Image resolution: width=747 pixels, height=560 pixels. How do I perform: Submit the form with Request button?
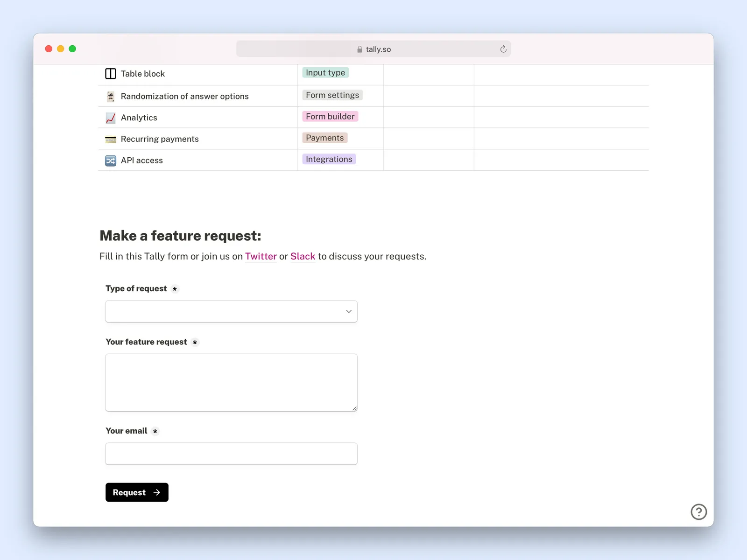137,492
